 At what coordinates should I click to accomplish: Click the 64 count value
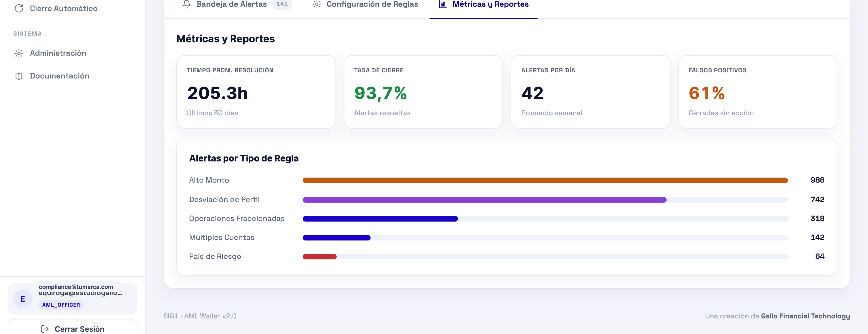[x=820, y=256]
